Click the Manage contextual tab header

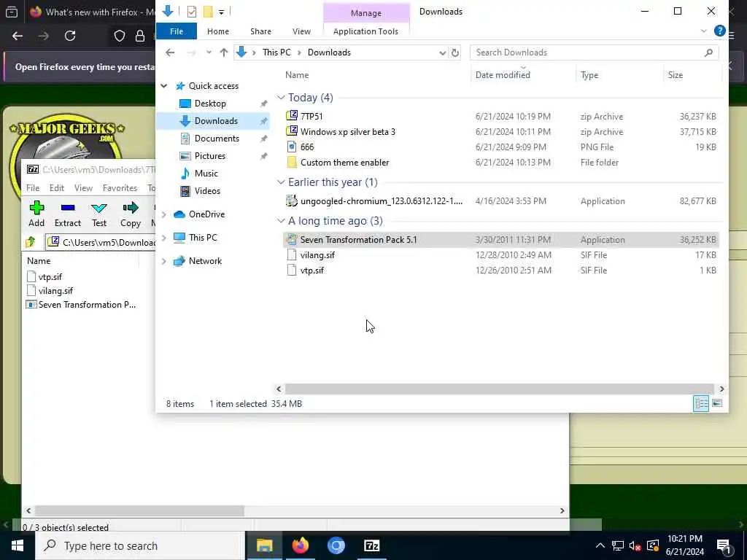366,13
